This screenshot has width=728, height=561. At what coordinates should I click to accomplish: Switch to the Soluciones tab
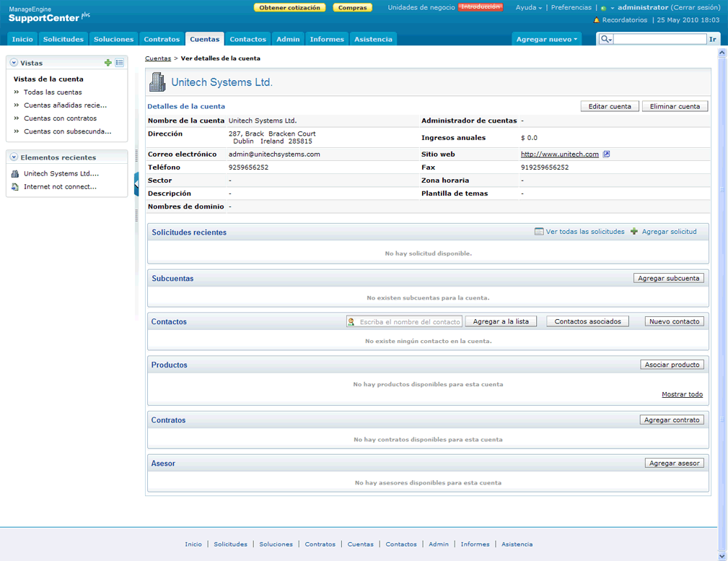coord(113,39)
